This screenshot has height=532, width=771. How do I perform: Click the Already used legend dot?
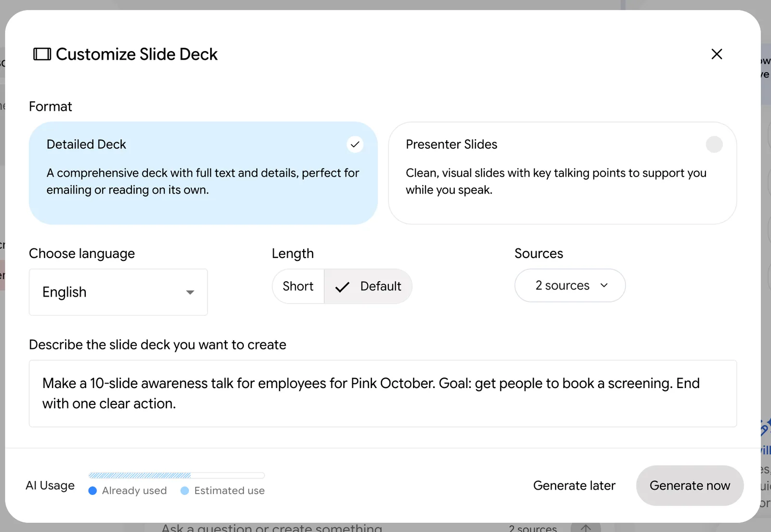point(93,491)
